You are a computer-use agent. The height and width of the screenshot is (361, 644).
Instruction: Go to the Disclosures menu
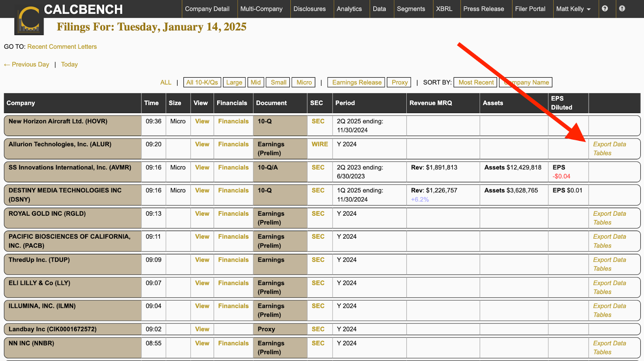click(310, 9)
